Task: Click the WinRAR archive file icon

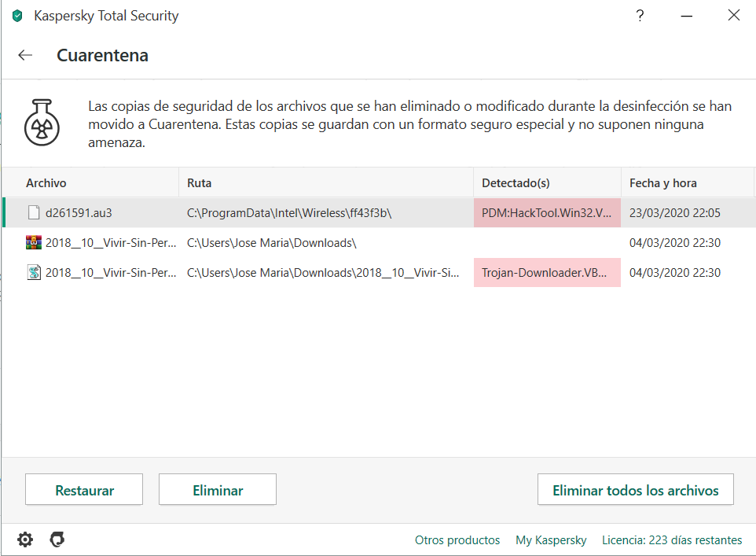Action: tap(33, 243)
